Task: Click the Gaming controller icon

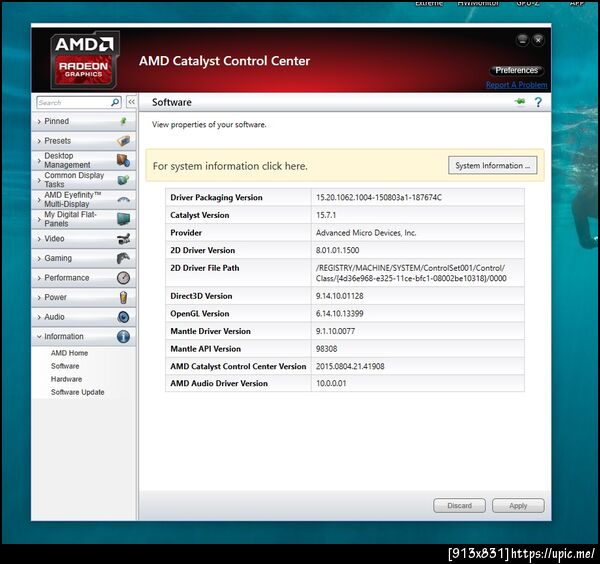Action: (123, 258)
